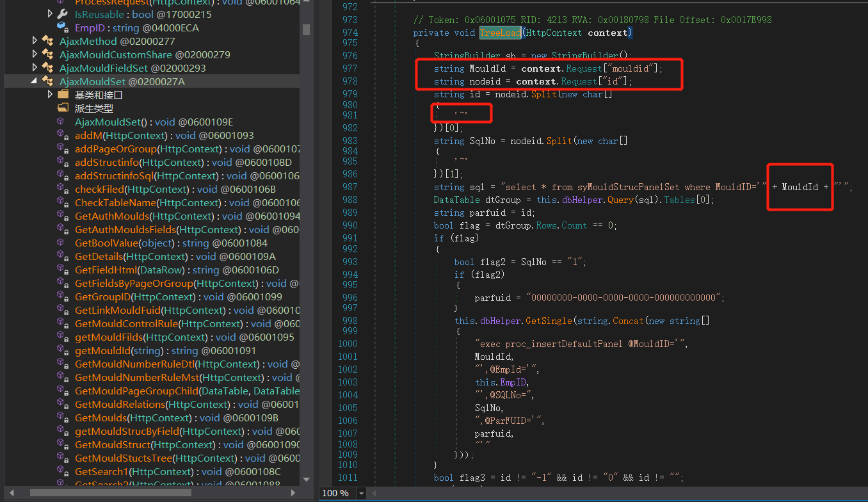Select GetMouldNumberRuleMst in the tree
This screenshot has width=868, height=502.
click(x=187, y=377)
